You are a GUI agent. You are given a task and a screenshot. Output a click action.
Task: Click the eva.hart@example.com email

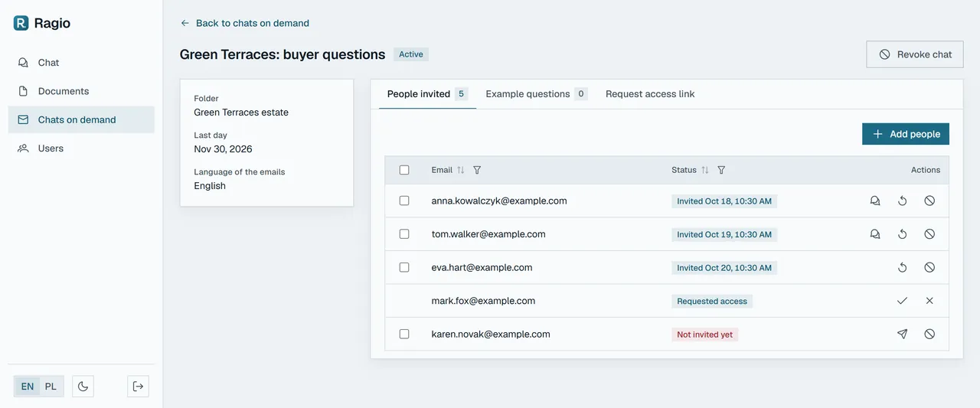pyautogui.click(x=482, y=268)
